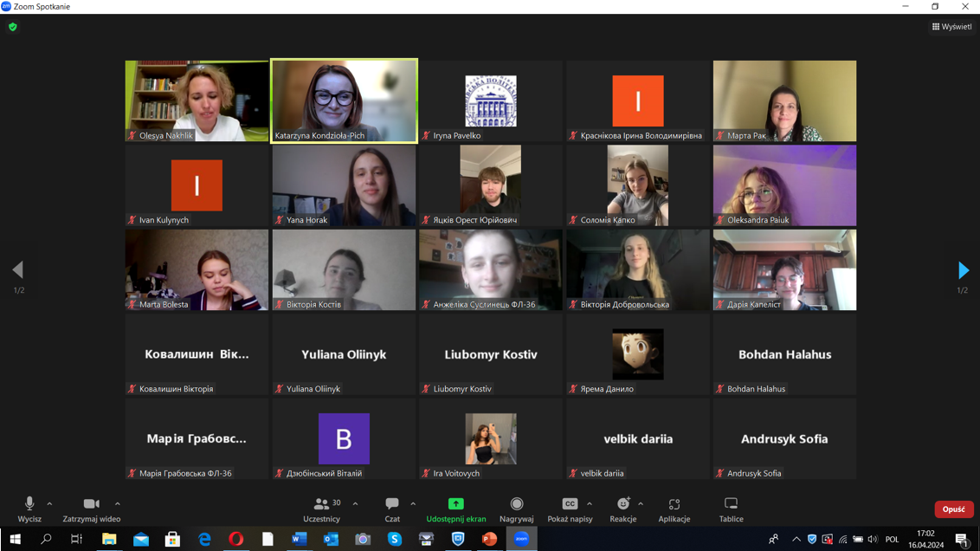Image resolution: width=980 pixels, height=551 pixels.
Task: Click the Yuliana Oliinyk participant tile
Action: (344, 354)
